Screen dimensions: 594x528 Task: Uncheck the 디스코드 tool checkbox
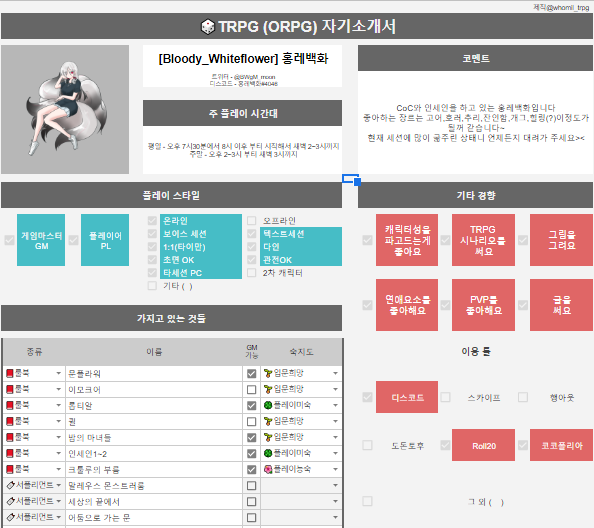tap(367, 397)
